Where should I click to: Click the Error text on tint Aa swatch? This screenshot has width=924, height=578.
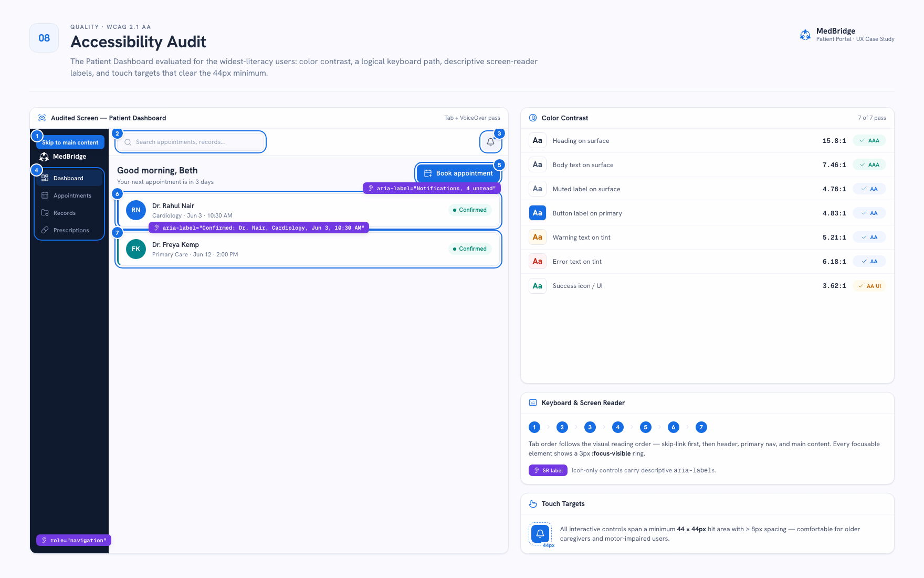537,261
